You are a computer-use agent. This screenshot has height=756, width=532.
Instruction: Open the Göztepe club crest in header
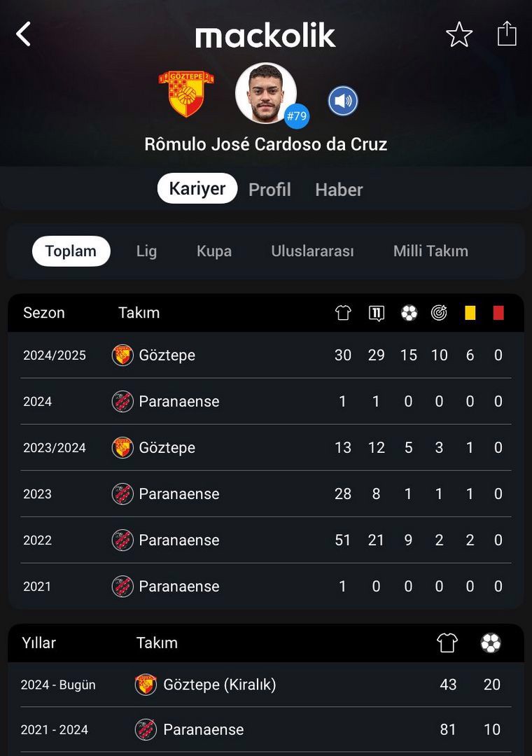(186, 94)
